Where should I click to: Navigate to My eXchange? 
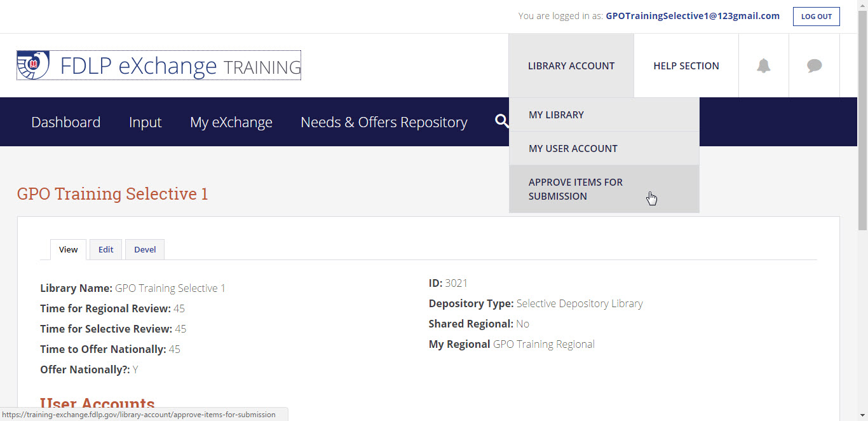click(231, 122)
